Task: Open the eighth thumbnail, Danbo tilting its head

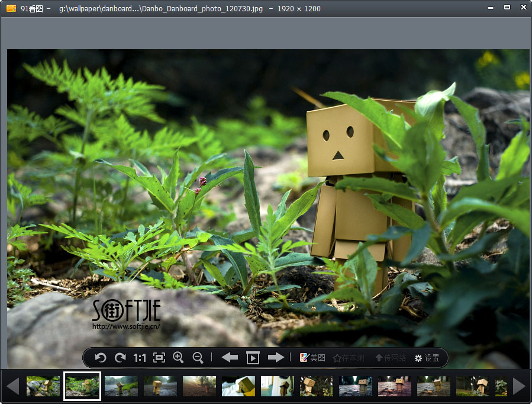Action: 317,386
